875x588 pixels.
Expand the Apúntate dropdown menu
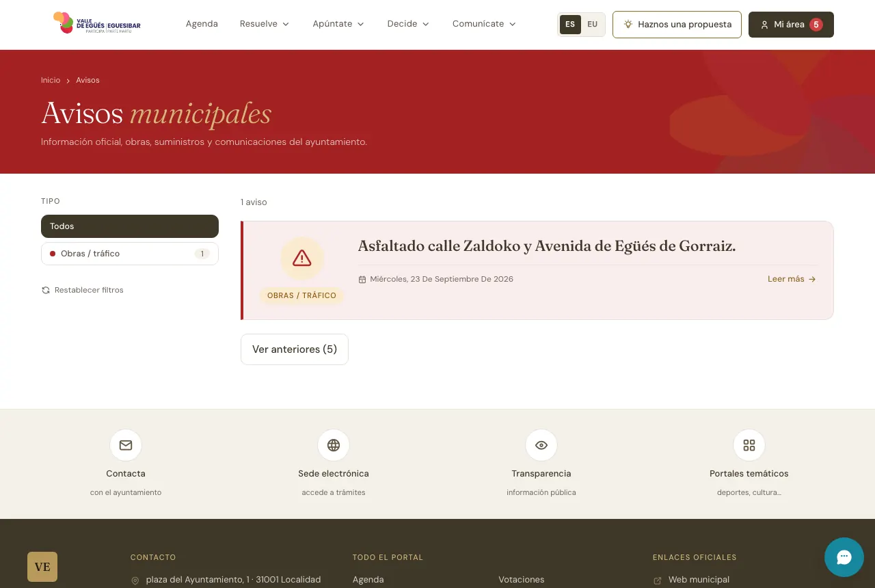click(x=338, y=24)
